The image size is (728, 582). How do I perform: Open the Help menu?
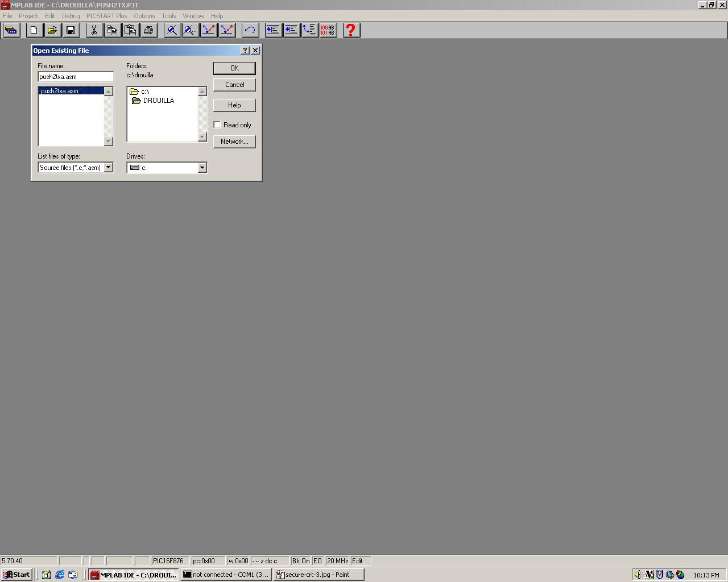pyautogui.click(x=217, y=16)
